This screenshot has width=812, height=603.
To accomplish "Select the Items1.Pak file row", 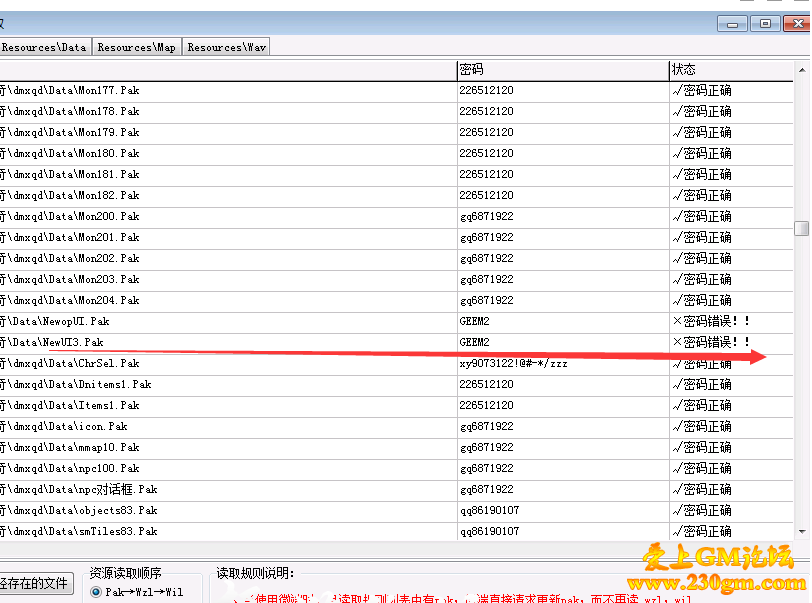I will (396, 406).
